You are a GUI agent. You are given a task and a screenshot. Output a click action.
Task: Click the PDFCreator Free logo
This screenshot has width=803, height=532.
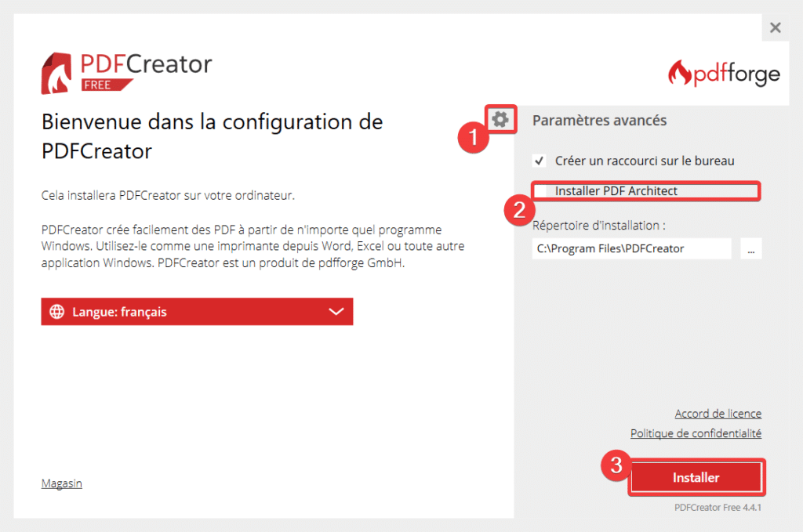point(126,73)
